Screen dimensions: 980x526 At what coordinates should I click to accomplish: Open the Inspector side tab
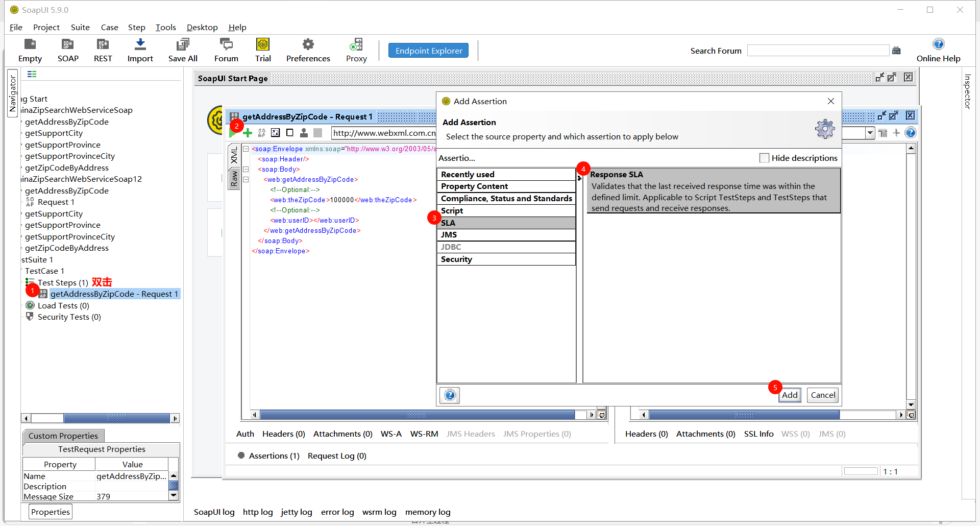point(967,92)
